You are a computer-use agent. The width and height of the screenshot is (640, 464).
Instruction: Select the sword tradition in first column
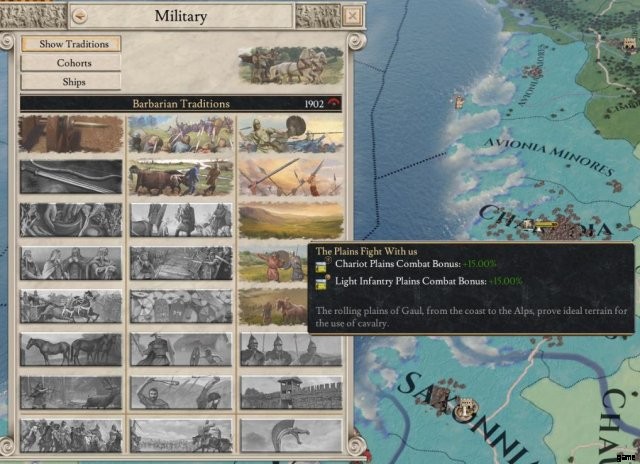click(x=71, y=177)
